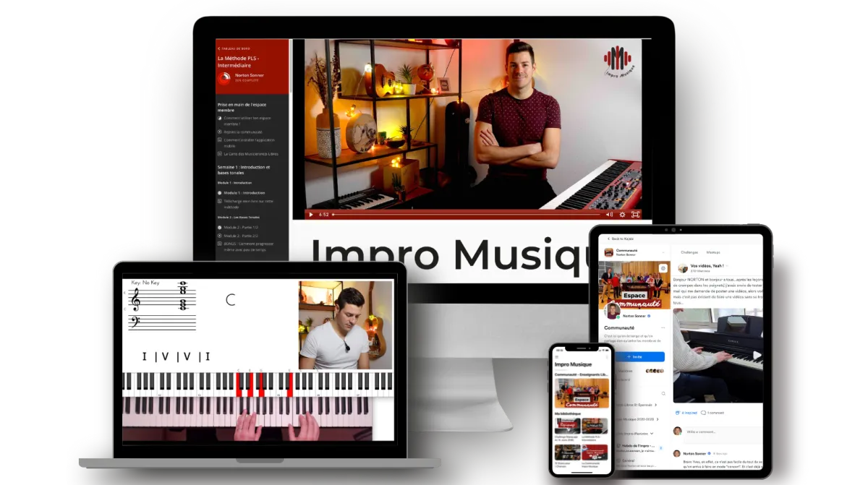Open the Challenges tab on tablet

click(x=689, y=252)
